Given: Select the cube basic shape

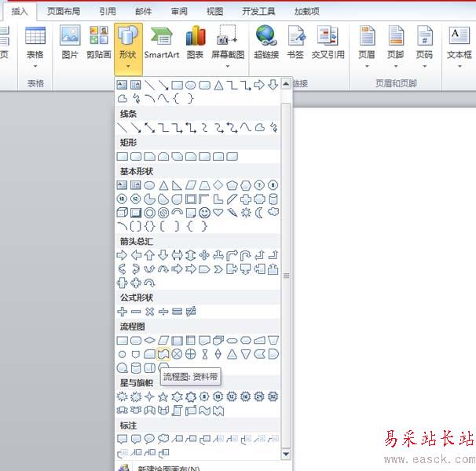Looking at the screenshot, I should coord(122,213).
